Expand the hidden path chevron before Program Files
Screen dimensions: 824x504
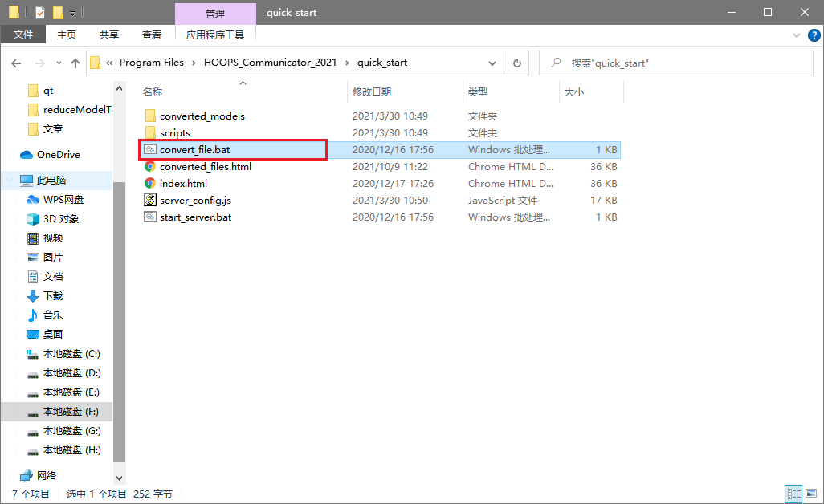(x=109, y=63)
